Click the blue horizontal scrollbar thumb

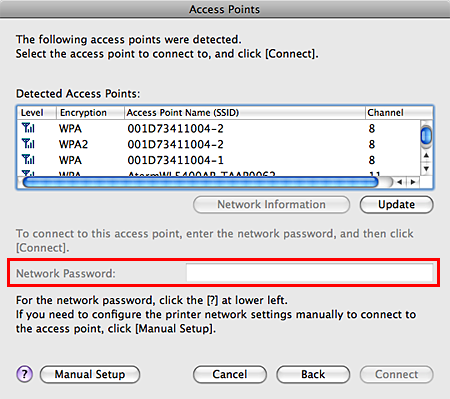(x=200, y=182)
